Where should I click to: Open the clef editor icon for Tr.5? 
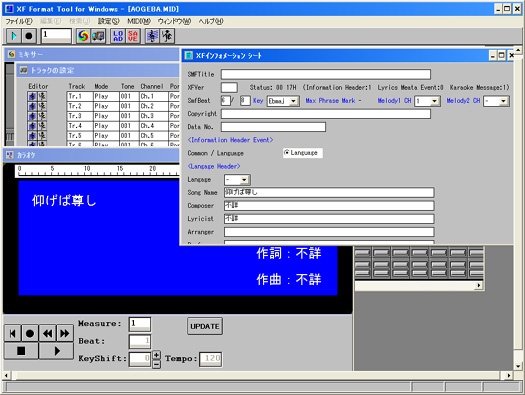pos(32,136)
